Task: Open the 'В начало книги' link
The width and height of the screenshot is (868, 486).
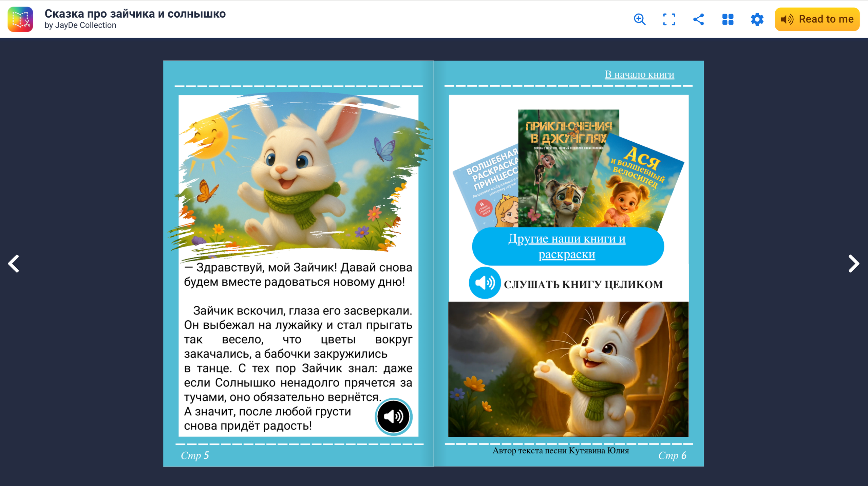Action: click(639, 74)
